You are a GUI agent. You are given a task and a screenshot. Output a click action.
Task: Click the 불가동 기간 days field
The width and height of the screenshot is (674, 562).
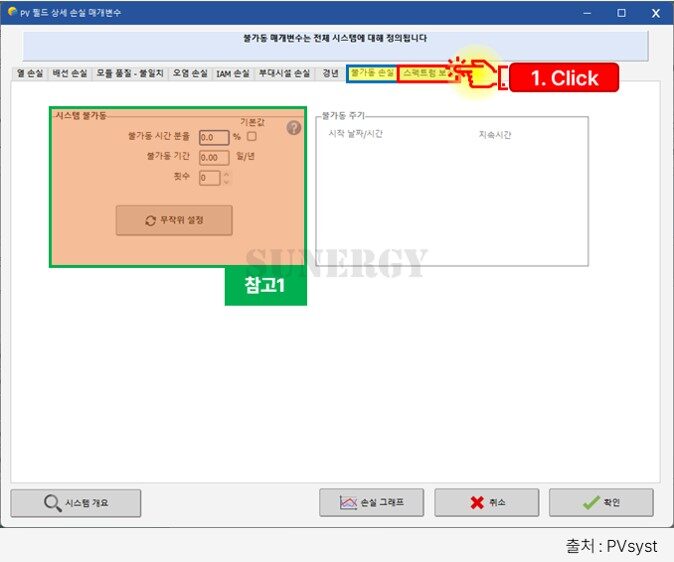point(214,158)
